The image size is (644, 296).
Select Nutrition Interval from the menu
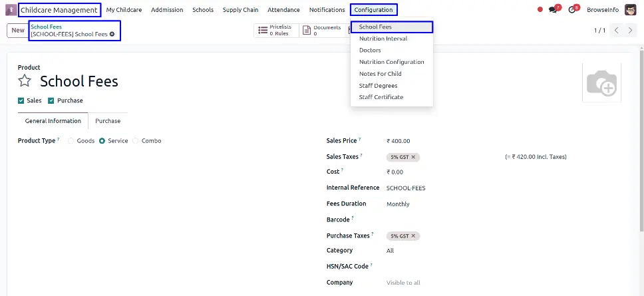click(x=383, y=39)
